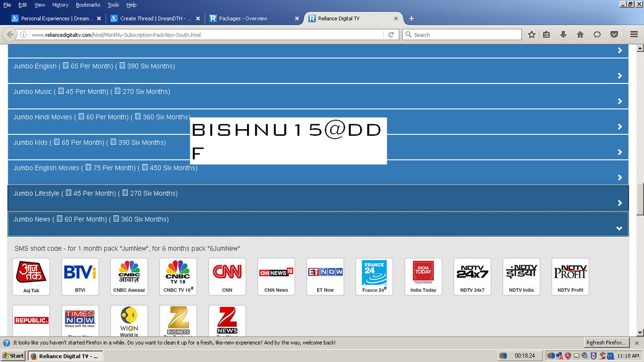The height and width of the screenshot is (362, 644).
Task: Reload the page with the refresh icon
Action: 391,35
